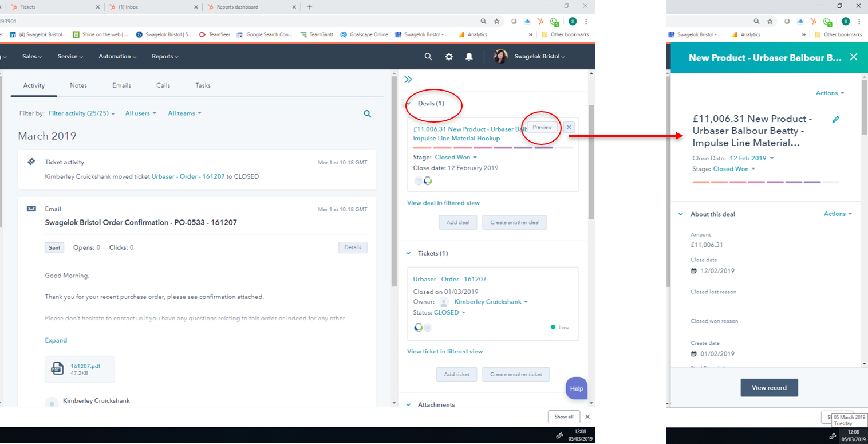Screen dimensions: 868x444
Task: Search the activity timeline via its magnifier icon
Action: [x=368, y=114]
